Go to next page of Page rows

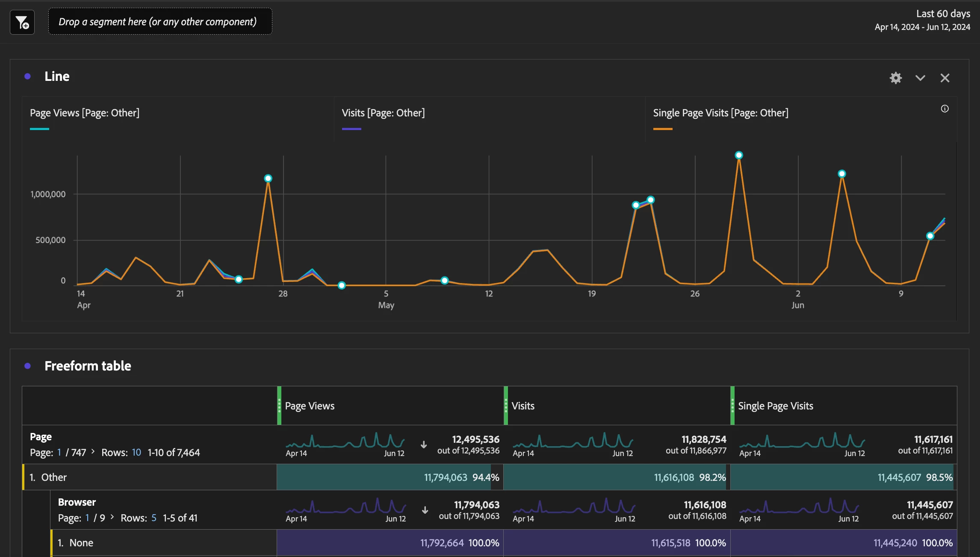coord(93,452)
